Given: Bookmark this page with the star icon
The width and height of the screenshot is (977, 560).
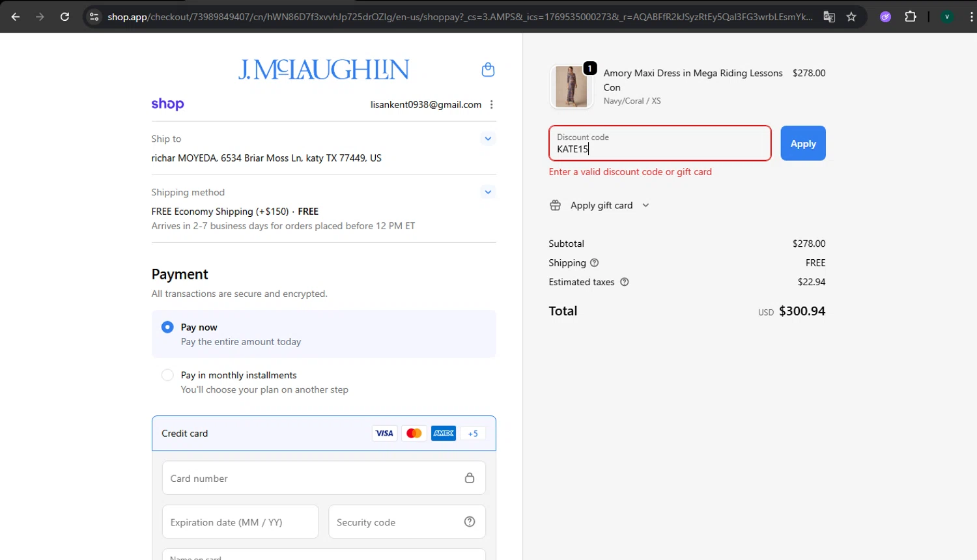Looking at the screenshot, I should [851, 17].
